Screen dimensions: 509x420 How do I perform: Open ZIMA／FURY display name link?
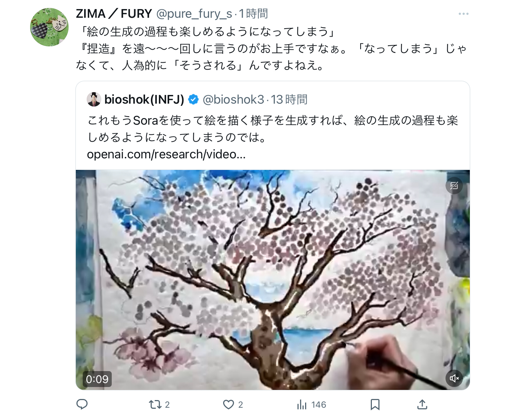click(114, 14)
